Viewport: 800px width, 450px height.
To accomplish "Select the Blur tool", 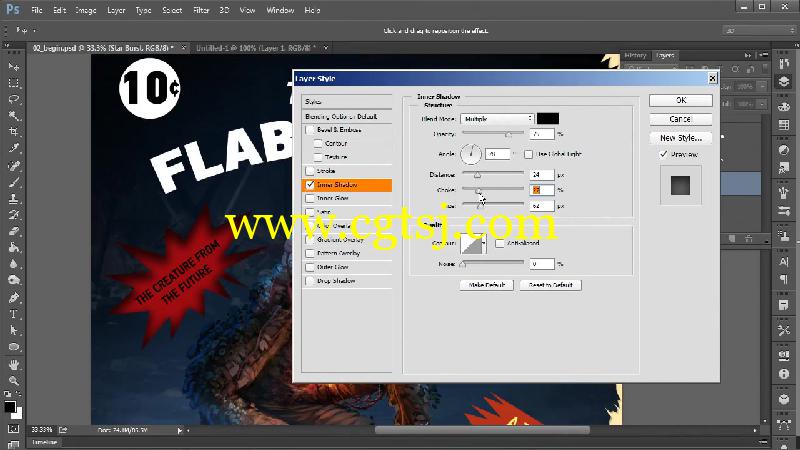I will click(14, 264).
